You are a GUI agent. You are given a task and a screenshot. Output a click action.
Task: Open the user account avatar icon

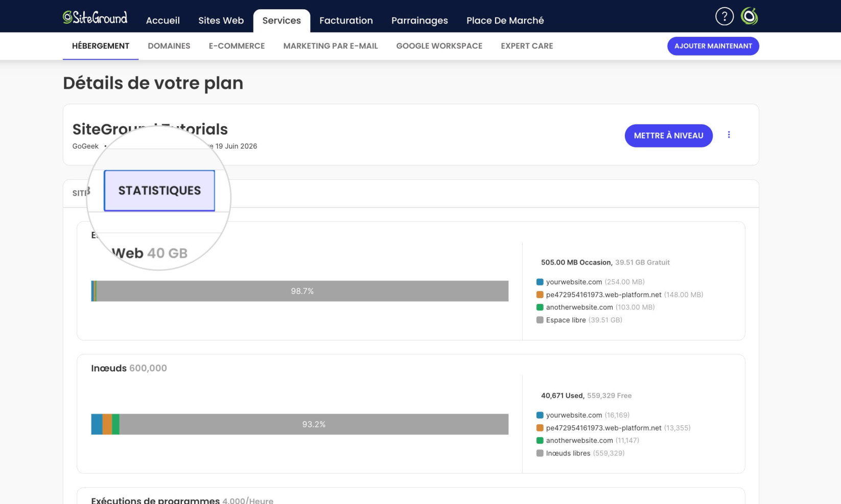pyautogui.click(x=749, y=16)
